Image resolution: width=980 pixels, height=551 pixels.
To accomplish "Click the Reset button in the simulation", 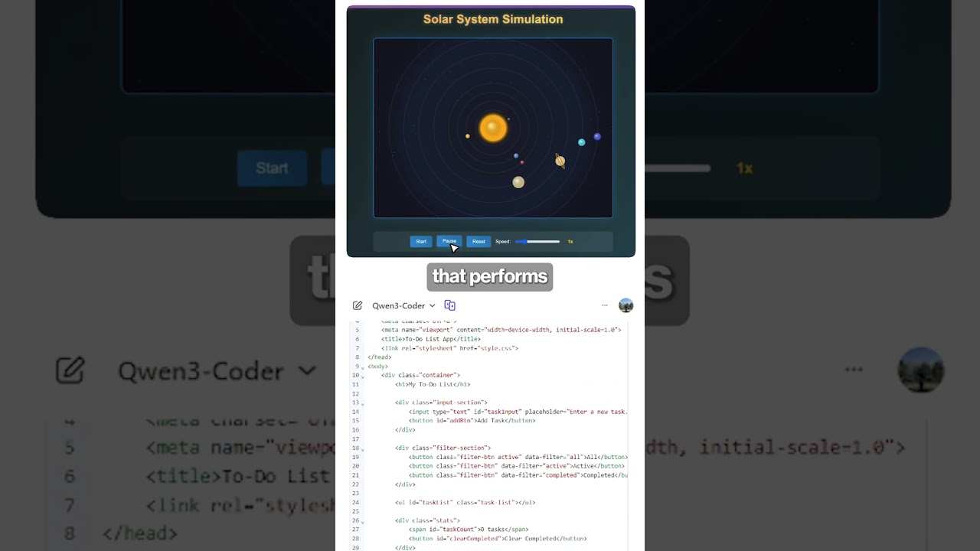I will coord(479,242).
